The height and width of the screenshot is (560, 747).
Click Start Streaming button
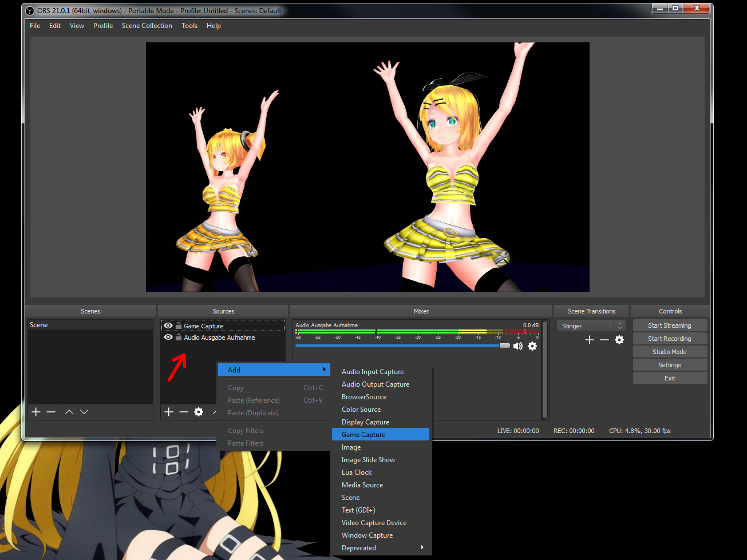coord(670,325)
